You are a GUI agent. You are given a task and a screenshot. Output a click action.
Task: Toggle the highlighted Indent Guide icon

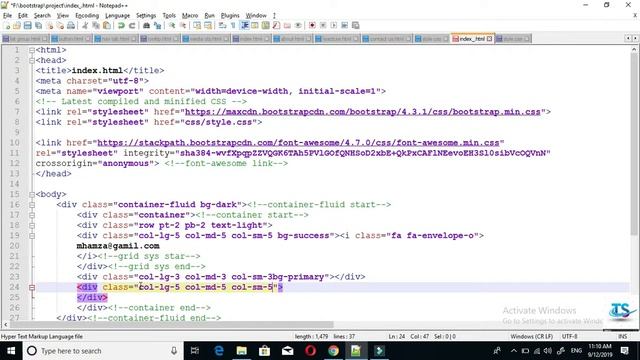(244, 25)
